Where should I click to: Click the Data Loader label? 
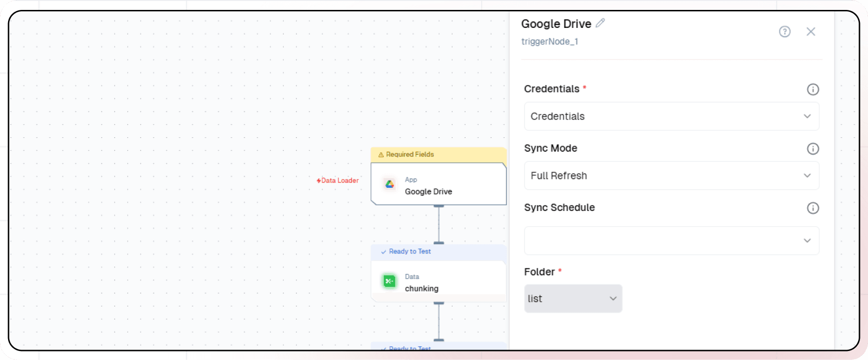[x=340, y=181]
